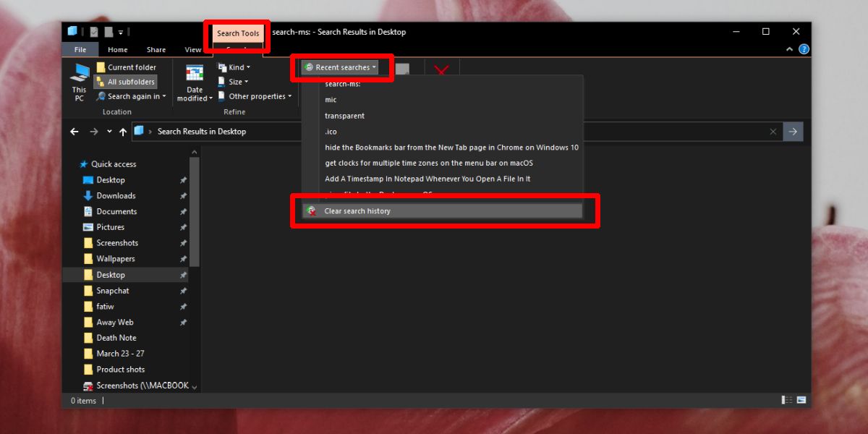Click the Search Tools contextual tab header
This screenshot has height=434, width=868.
coord(238,33)
